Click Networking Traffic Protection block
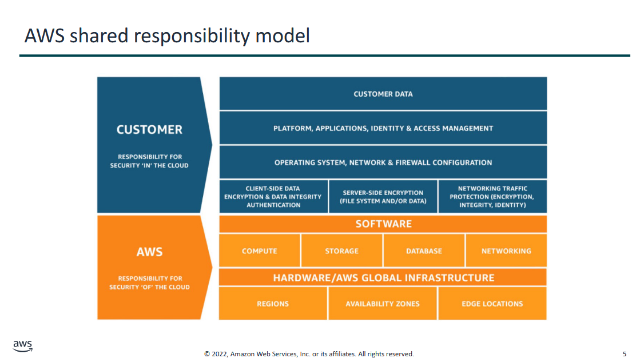This screenshot has height=362, width=644. point(492,197)
